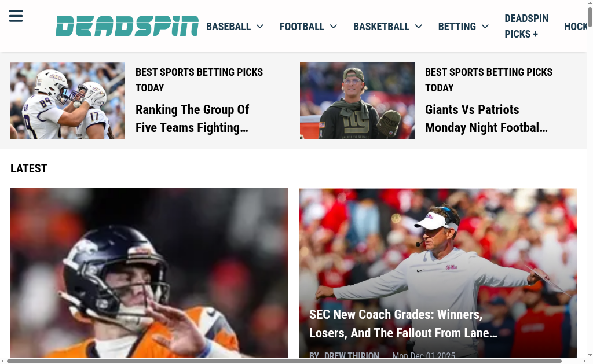Image resolution: width=593 pixels, height=364 pixels.
Task: Read Giants Vs Patriots Monday Night article
Action: tap(486, 119)
